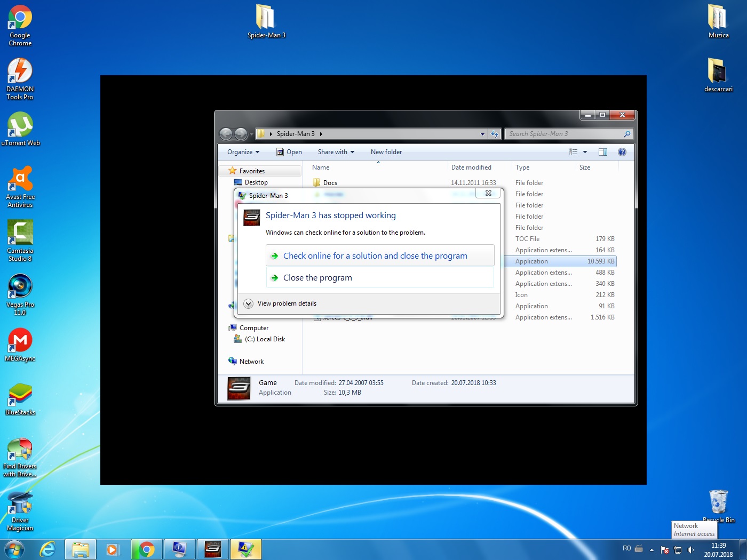The image size is (747, 560).
Task: Show hidden tray icons arrow
Action: pyautogui.click(x=651, y=549)
